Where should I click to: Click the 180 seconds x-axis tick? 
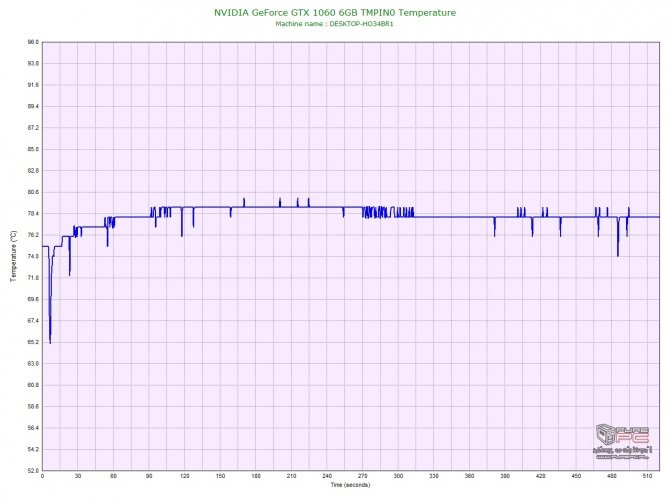256,476
